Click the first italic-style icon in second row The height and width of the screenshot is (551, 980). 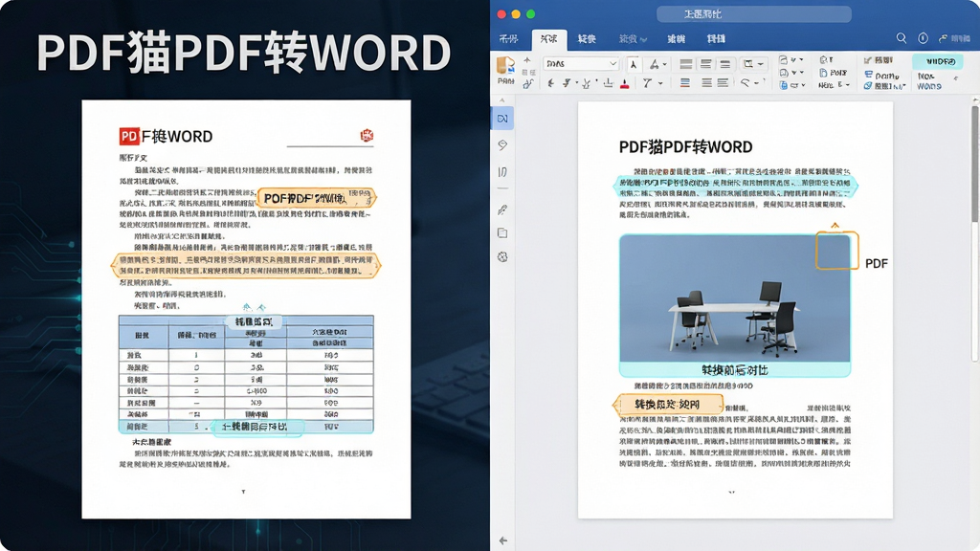click(550, 83)
